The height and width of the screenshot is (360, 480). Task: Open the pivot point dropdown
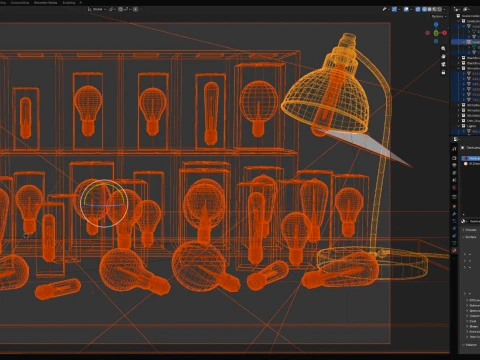point(112,9)
